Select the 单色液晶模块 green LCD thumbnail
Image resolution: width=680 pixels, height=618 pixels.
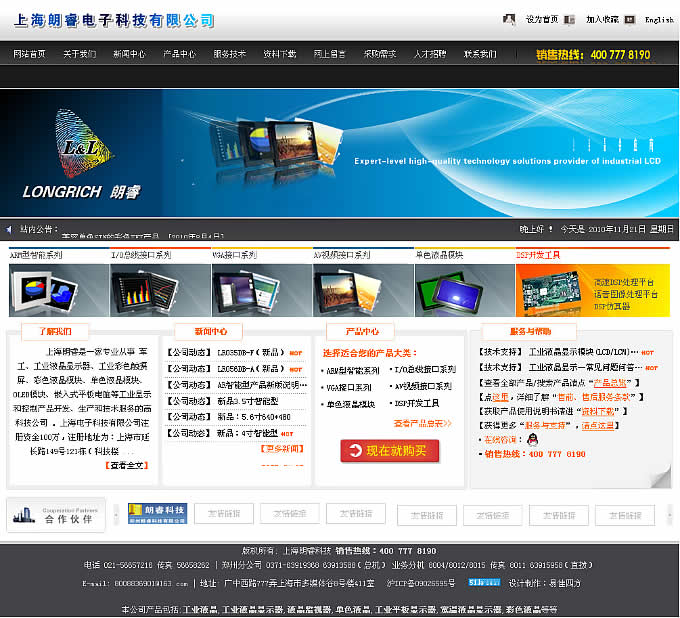point(464,289)
